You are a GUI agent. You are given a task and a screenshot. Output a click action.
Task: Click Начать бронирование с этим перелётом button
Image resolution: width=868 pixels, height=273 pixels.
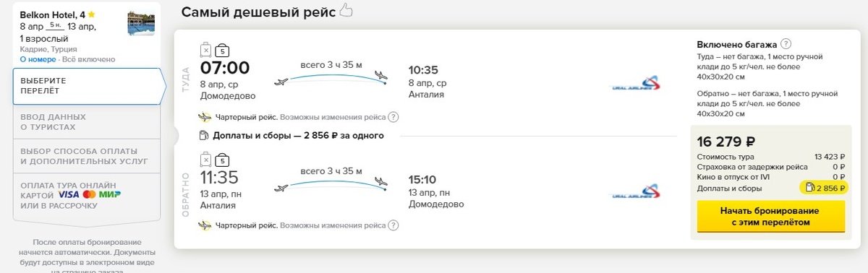pos(770,216)
